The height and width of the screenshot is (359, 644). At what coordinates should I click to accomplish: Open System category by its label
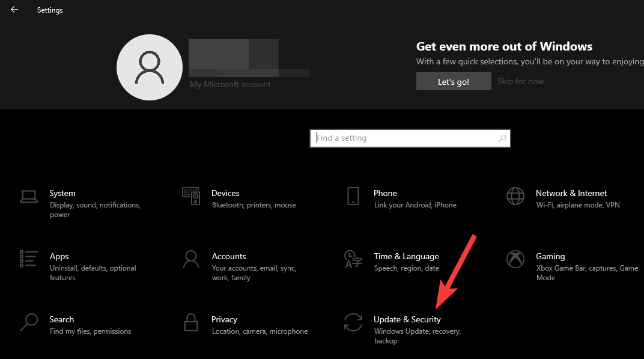click(62, 193)
